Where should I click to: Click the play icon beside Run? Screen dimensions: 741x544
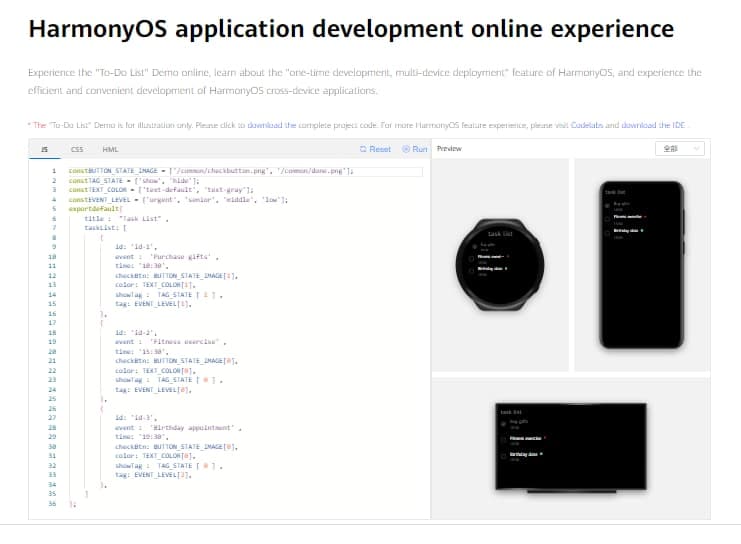[x=405, y=149]
